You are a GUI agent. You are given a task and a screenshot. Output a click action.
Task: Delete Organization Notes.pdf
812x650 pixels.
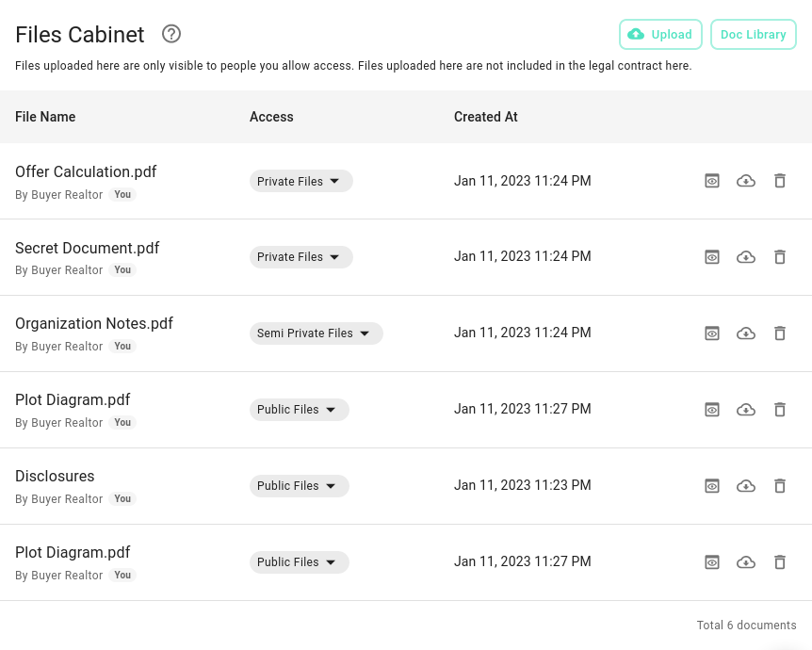click(x=780, y=333)
